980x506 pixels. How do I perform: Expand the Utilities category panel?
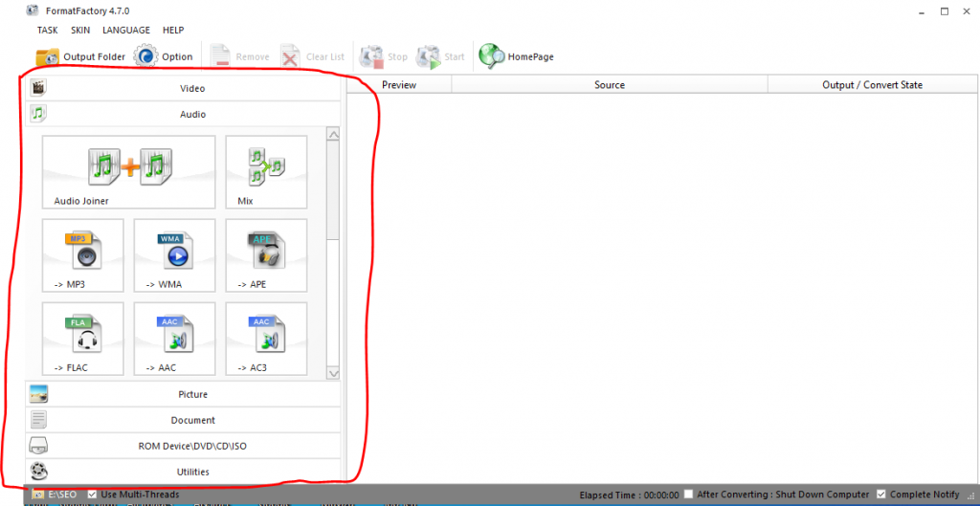pyautogui.click(x=183, y=472)
